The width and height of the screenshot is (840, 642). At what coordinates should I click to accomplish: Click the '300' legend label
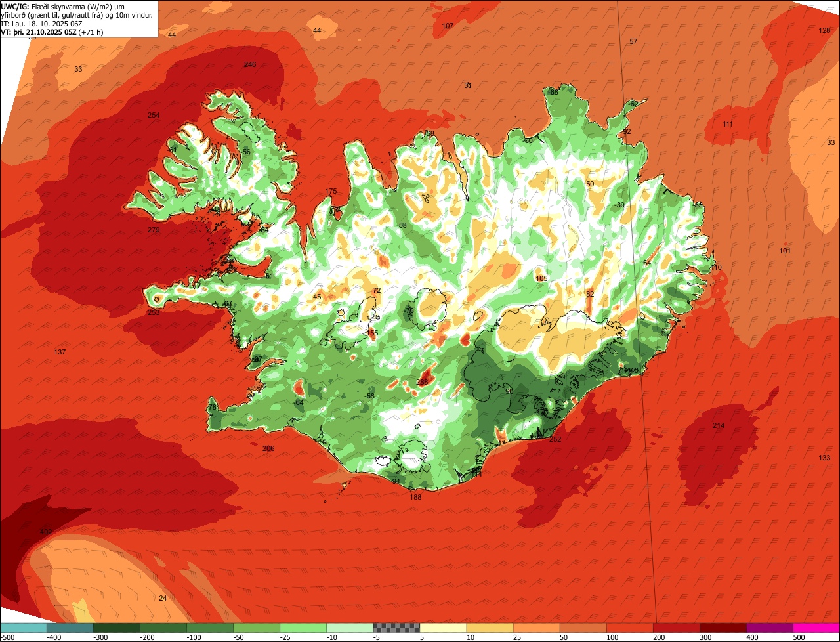705,637
